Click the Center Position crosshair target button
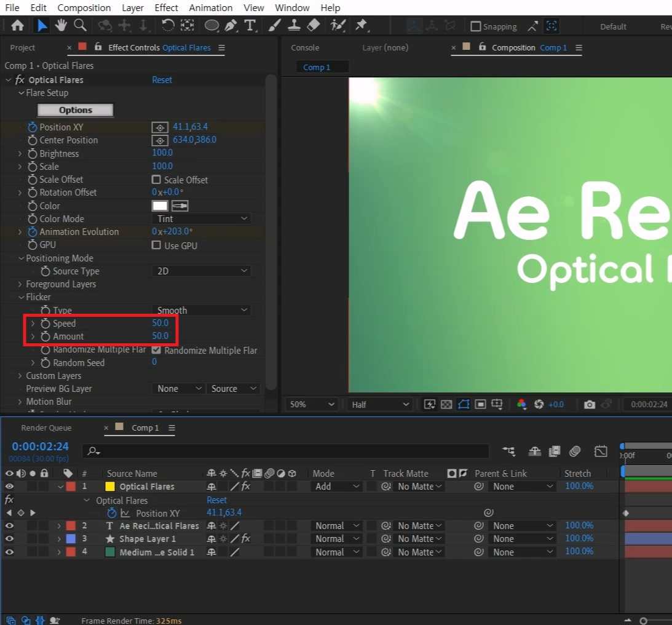 (160, 140)
